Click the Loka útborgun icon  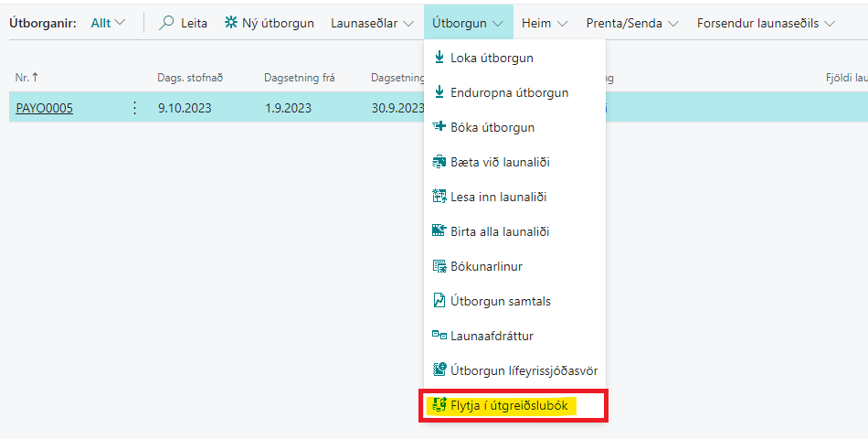click(x=439, y=58)
